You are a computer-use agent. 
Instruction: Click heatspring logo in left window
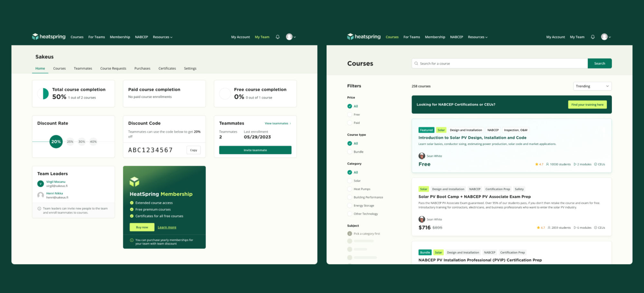[x=49, y=37]
